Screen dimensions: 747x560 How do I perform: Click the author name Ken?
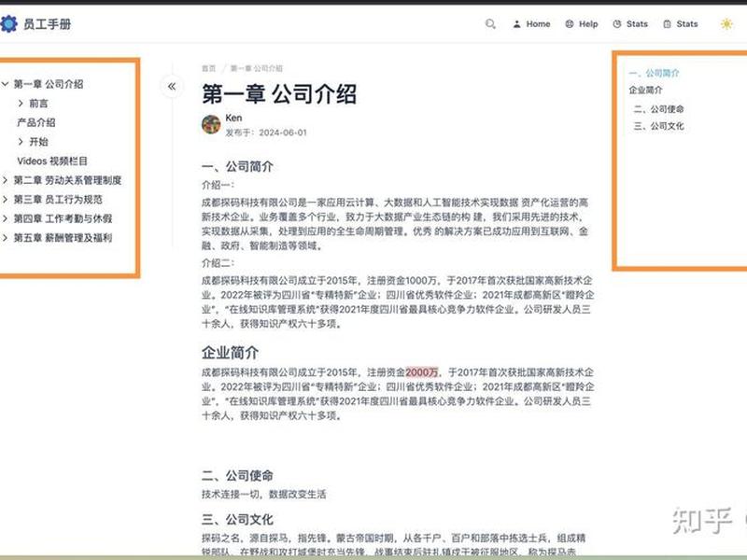[x=233, y=118]
